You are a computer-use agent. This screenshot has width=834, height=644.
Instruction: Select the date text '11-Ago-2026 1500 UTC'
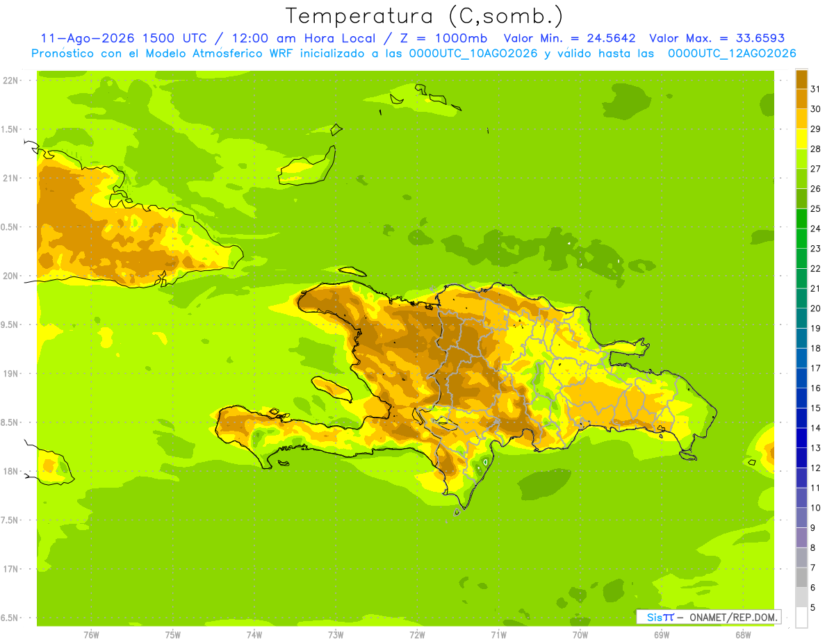point(124,38)
